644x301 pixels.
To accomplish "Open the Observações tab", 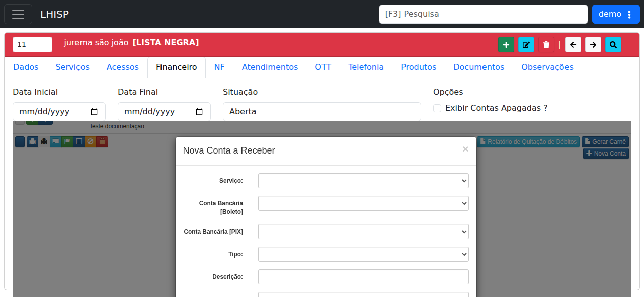I will point(547,67).
